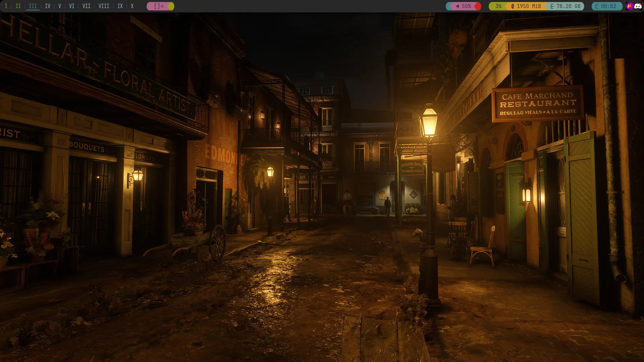This screenshot has width=644, height=362.
Task: Click the 50% volume widget
Action: (x=463, y=6)
